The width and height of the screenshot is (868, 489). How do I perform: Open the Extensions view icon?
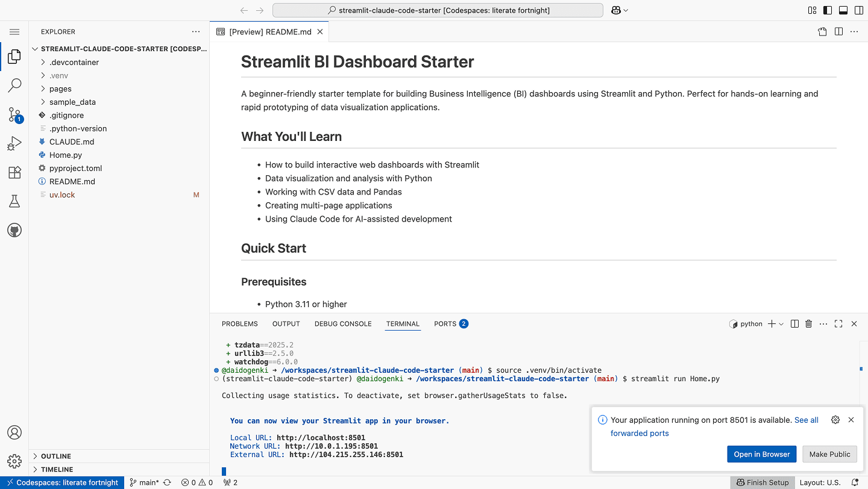tap(14, 173)
